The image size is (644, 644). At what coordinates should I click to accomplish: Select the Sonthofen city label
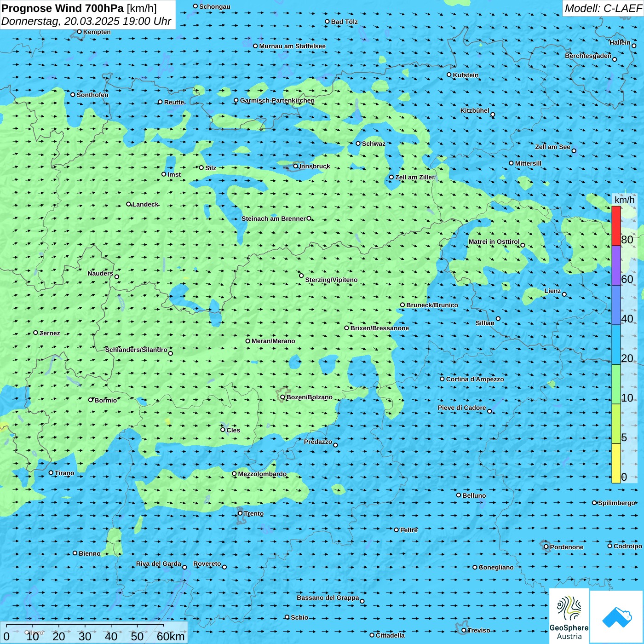click(x=92, y=95)
